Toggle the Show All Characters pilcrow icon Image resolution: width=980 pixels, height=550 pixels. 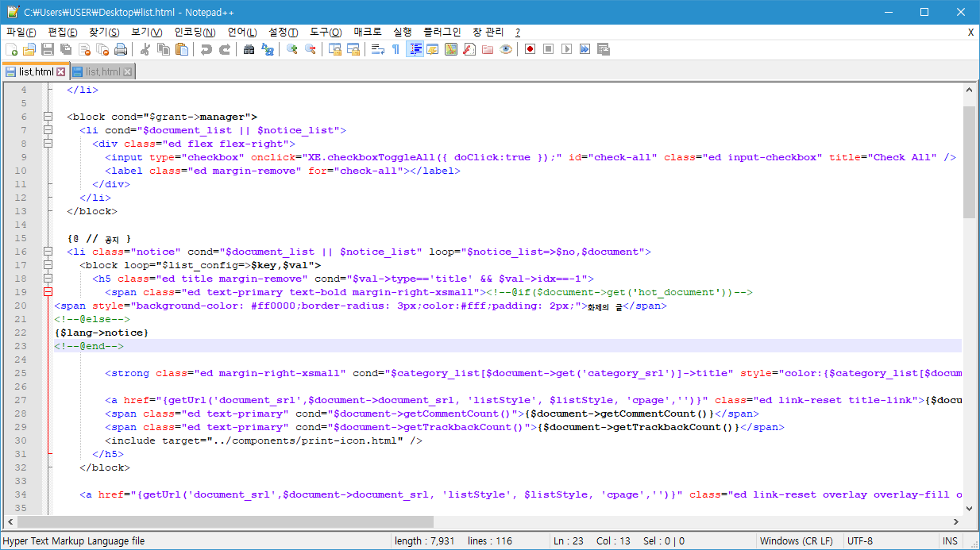(x=395, y=49)
